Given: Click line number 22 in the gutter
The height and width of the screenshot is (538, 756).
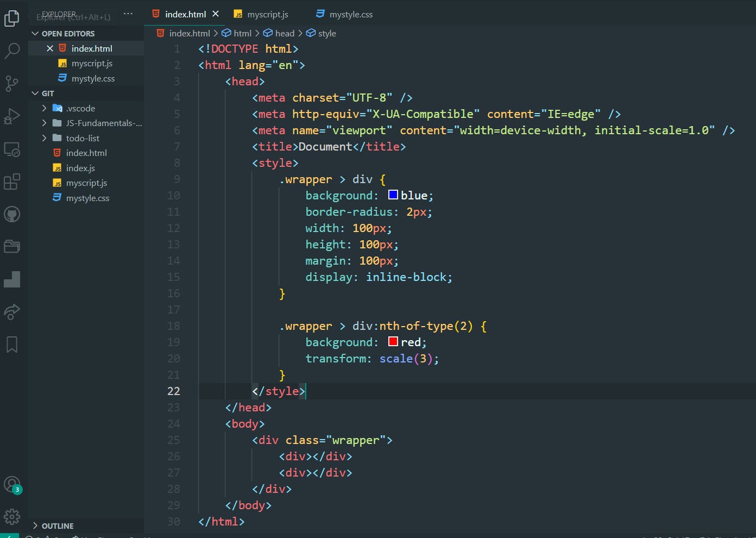Looking at the screenshot, I should pos(173,391).
